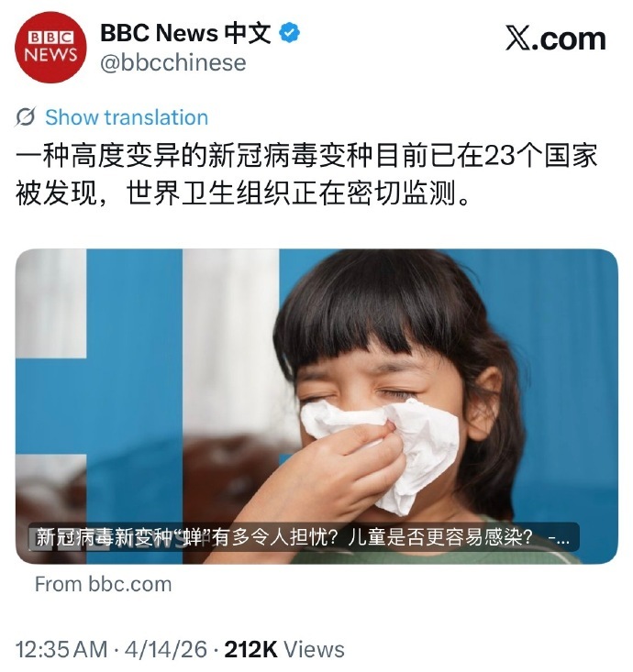Open the @bbcchinese handle
This screenshot has height=672, width=633.
tap(173, 63)
